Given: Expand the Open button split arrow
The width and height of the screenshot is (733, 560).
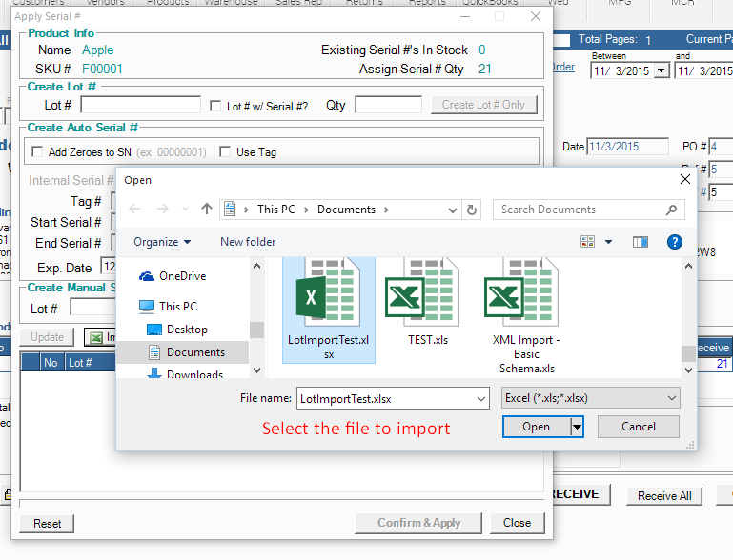Looking at the screenshot, I should point(577,427).
